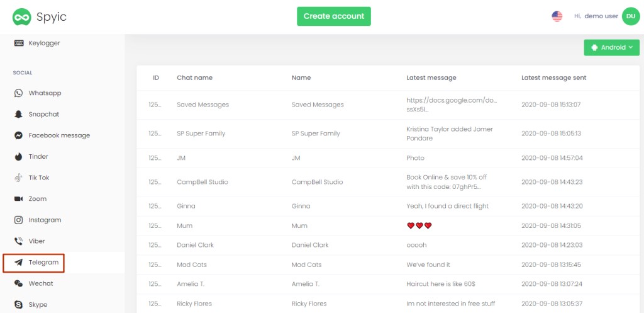Click the docs.google.com latest message
The image size is (644, 313).
[x=452, y=105]
